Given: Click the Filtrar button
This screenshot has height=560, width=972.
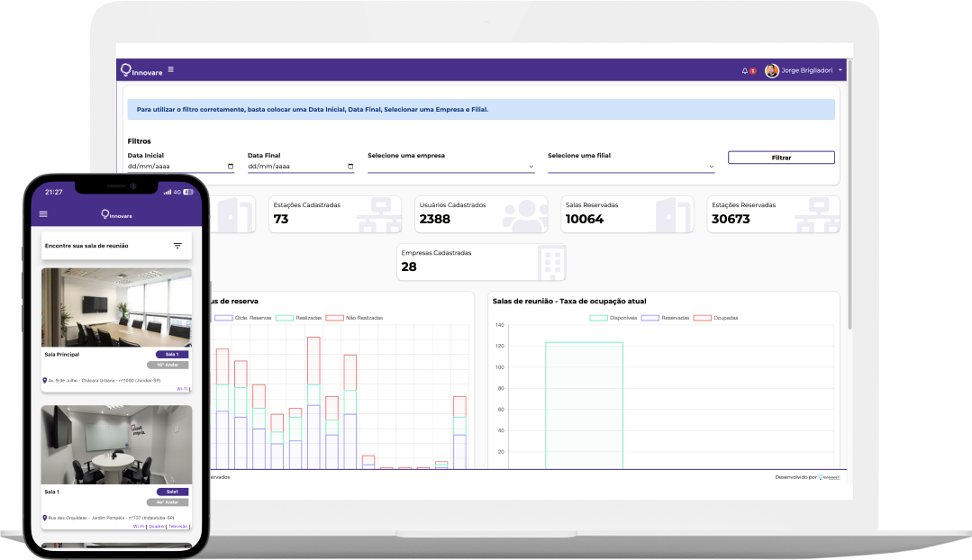Looking at the screenshot, I should pyautogui.click(x=781, y=158).
